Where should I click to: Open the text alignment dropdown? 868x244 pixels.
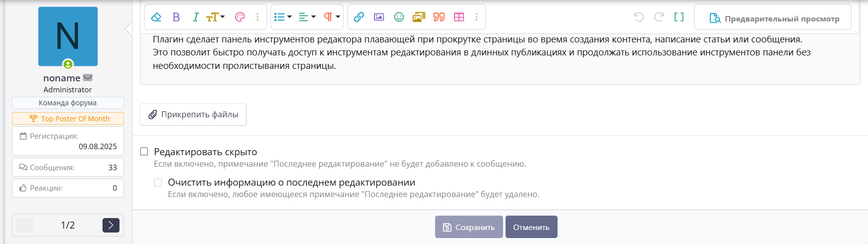point(307,17)
